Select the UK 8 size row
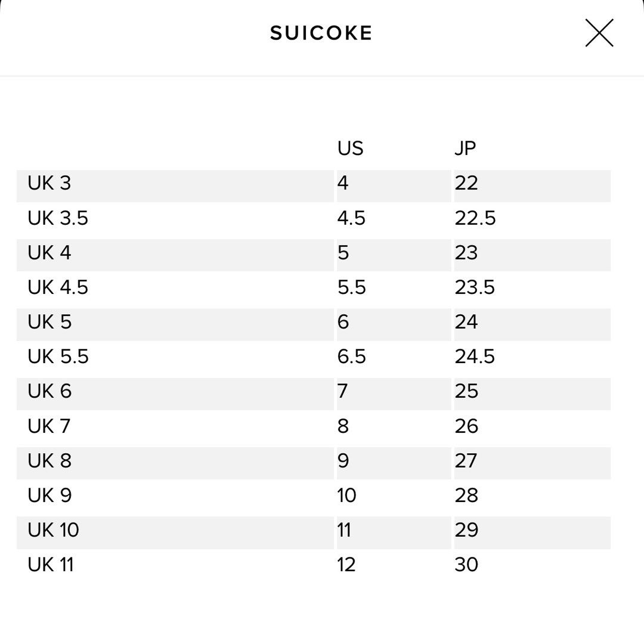This screenshot has height=644, width=644. [314, 463]
